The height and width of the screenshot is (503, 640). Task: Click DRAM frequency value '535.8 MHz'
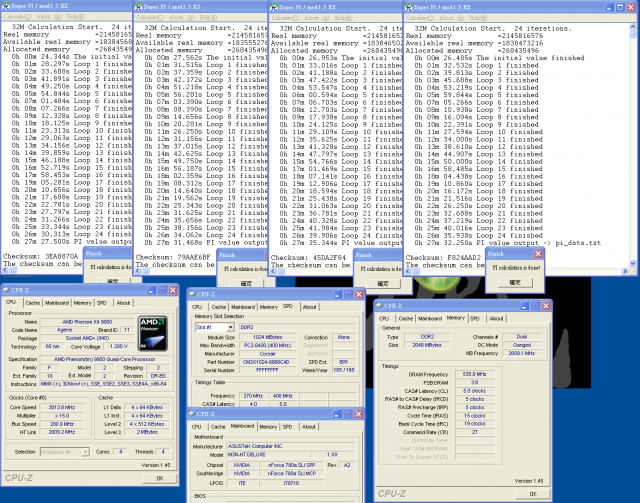coord(474,374)
